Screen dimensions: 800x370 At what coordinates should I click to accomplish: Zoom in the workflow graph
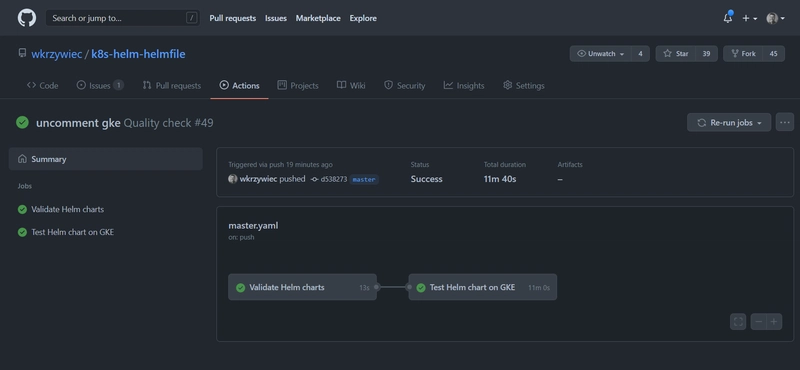774,322
